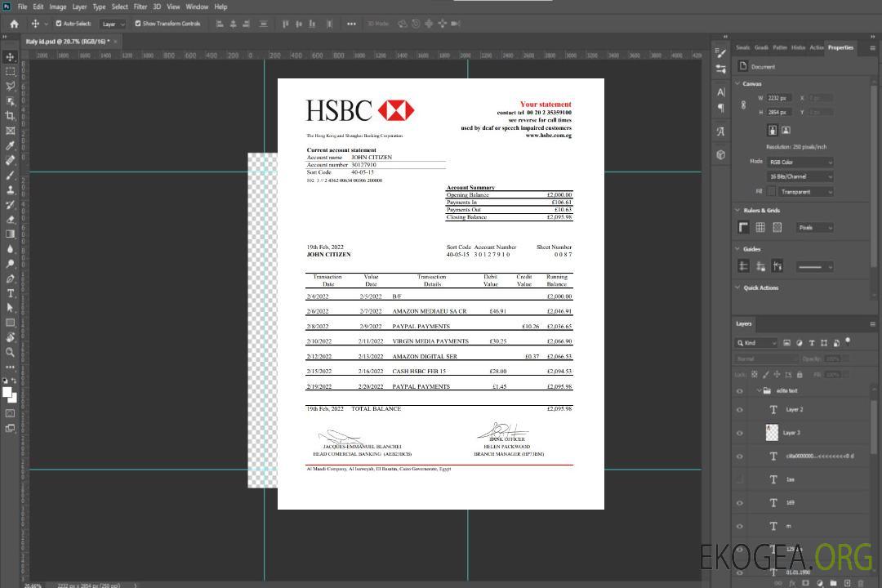882x588 pixels.
Task: Open the RGB Color mode dropdown
Action: point(800,162)
